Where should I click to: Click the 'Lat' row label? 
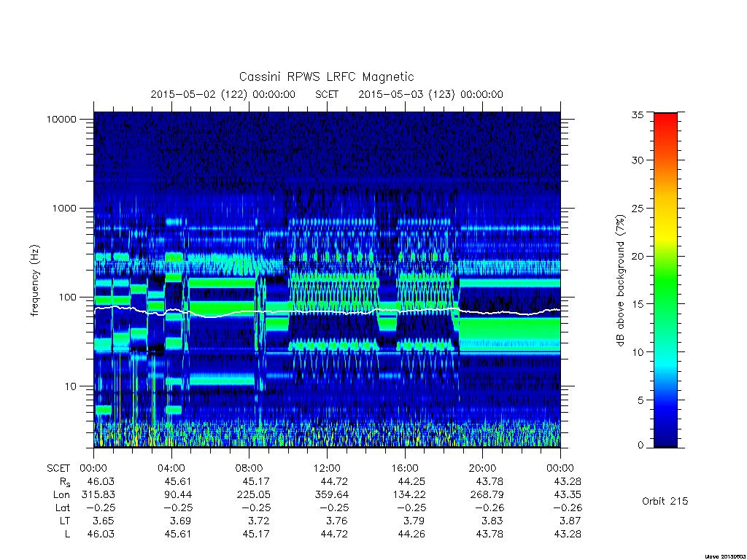pyautogui.click(x=63, y=508)
